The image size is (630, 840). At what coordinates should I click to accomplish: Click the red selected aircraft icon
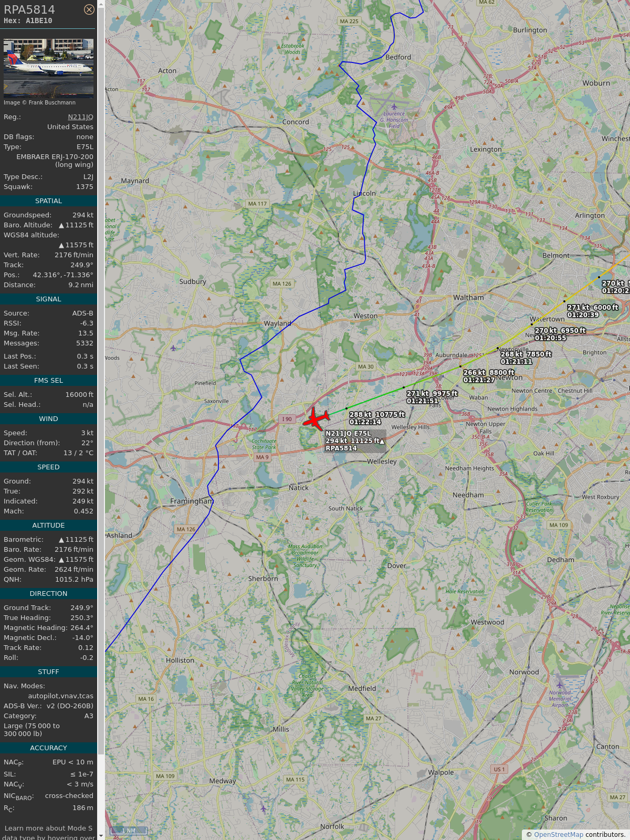coord(316,418)
